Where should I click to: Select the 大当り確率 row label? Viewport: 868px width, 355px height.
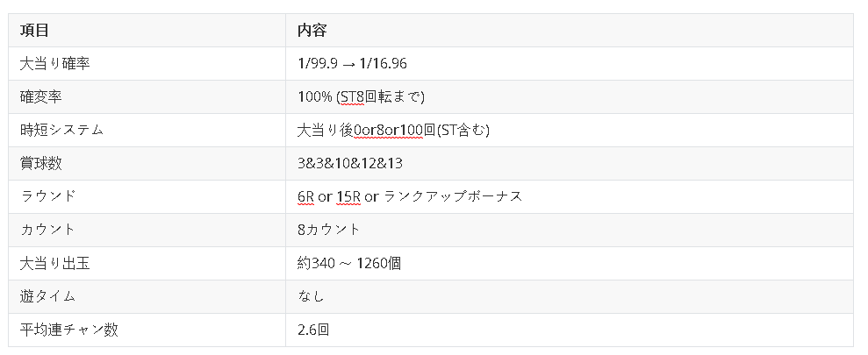click(x=55, y=64)
